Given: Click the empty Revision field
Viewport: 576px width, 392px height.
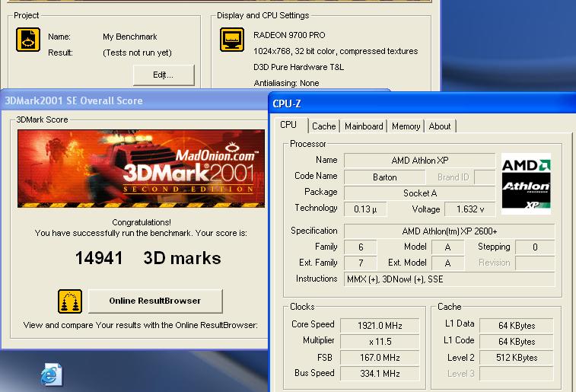Looking at the screenshot, I should (535, 263).
